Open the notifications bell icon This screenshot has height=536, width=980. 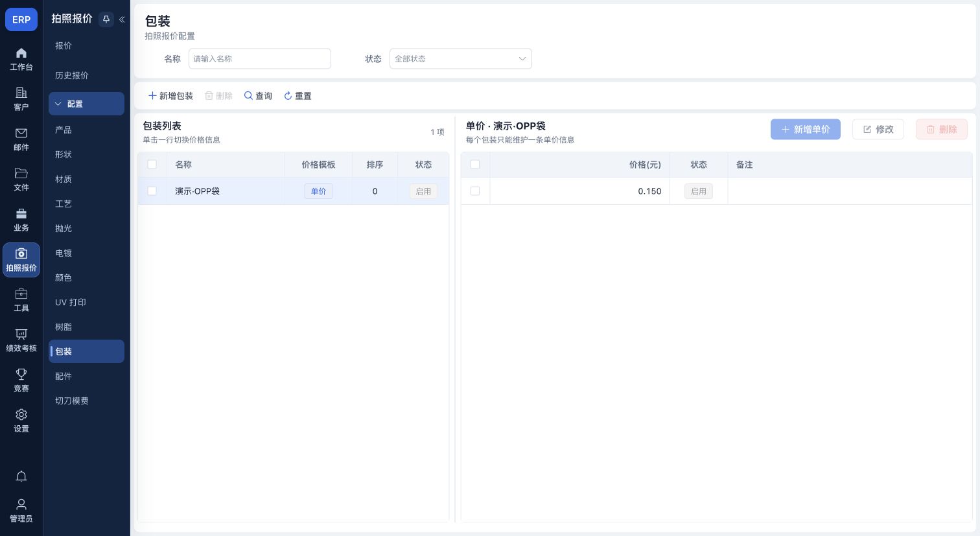[21, 476]
